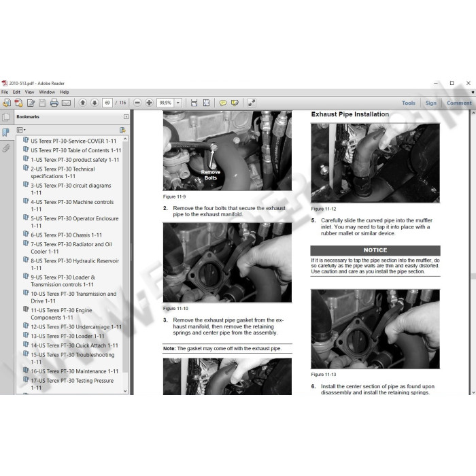Screen dimensions: 476x476
Task: Open bookmark 8-US Terex PT-30 Hydraulic Reservoir
Action: tap(75, 264)
